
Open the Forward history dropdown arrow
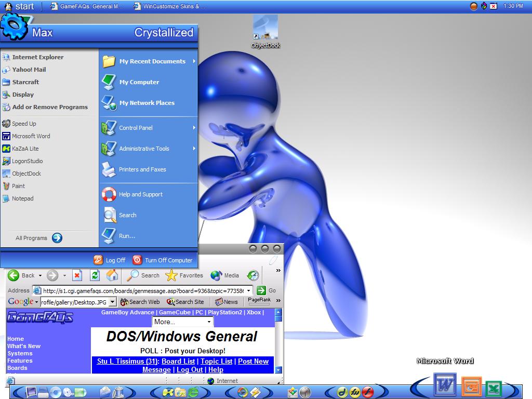coord(64,275)
